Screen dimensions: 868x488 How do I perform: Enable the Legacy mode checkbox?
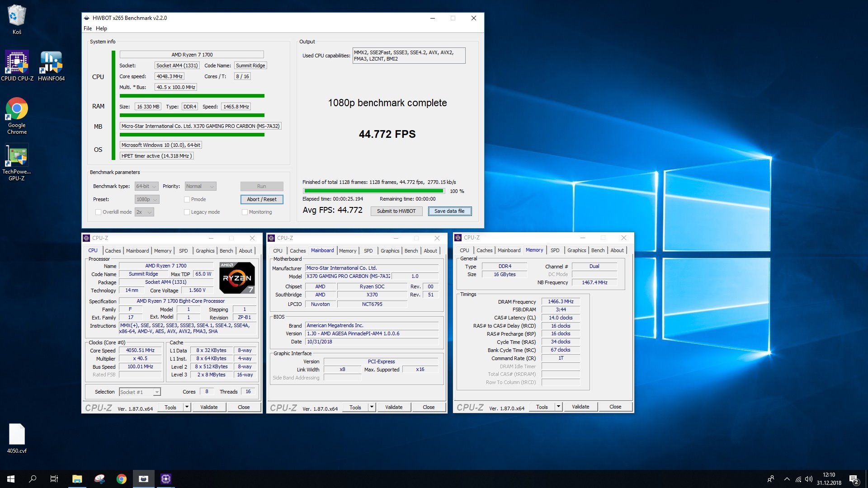(x=187, y=212)
